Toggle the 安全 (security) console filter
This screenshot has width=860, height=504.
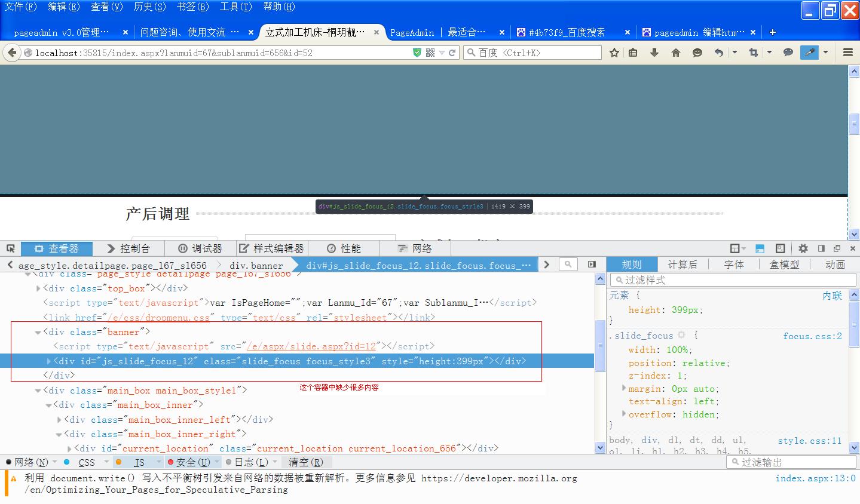pos(189,462)
